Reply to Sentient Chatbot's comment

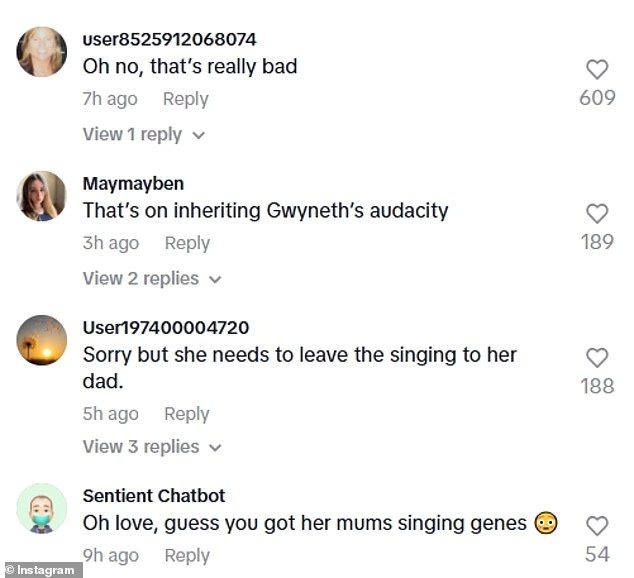coord(187,556)
